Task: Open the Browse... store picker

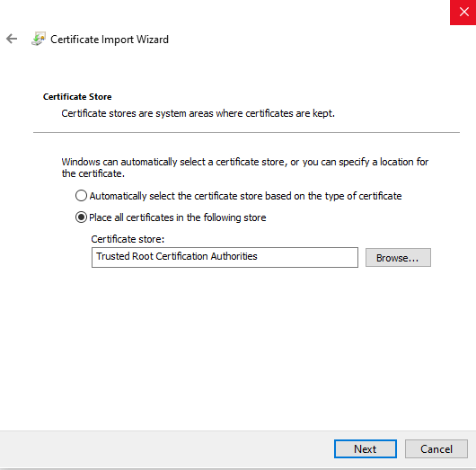Action: pos(398,258)
